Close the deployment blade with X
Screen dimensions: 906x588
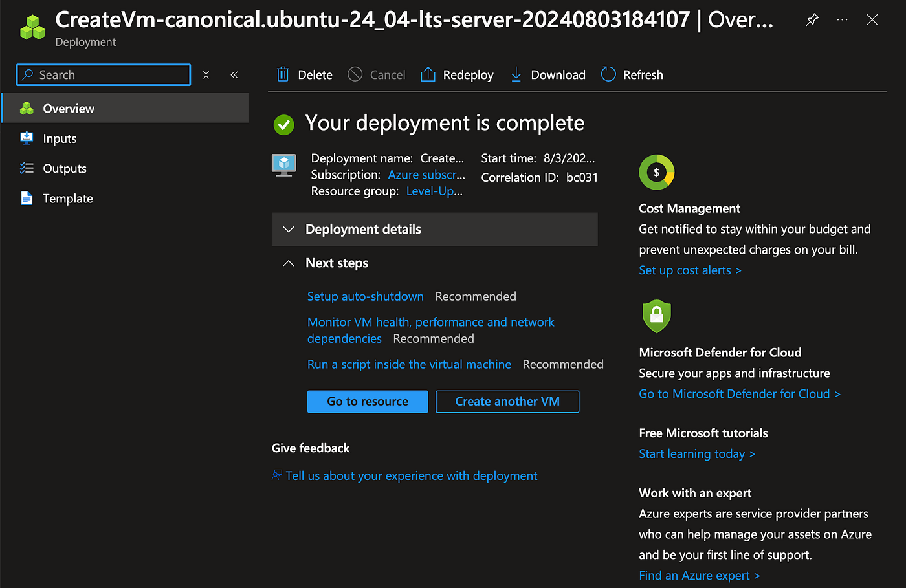click(x=872, y=20)
